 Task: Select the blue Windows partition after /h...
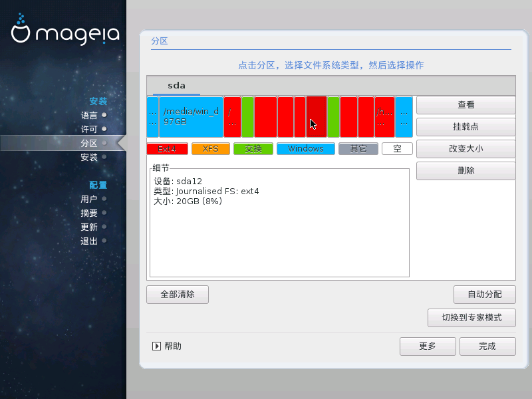click(404, 117)
